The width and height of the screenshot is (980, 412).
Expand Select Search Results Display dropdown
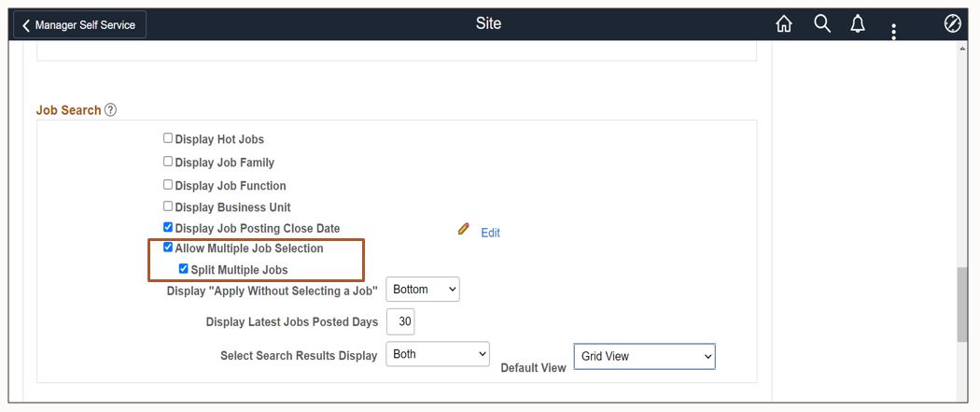pos(438,354)
